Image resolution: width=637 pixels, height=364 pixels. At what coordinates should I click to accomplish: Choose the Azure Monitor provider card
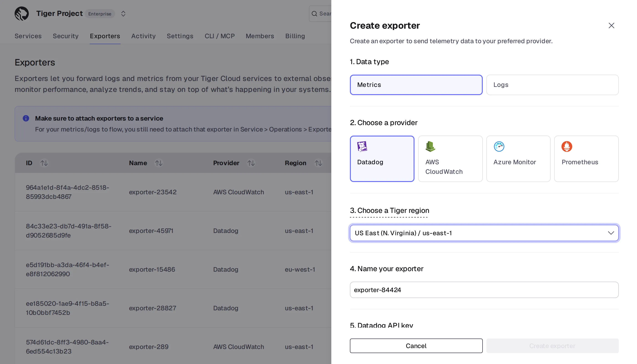[518, 159]
